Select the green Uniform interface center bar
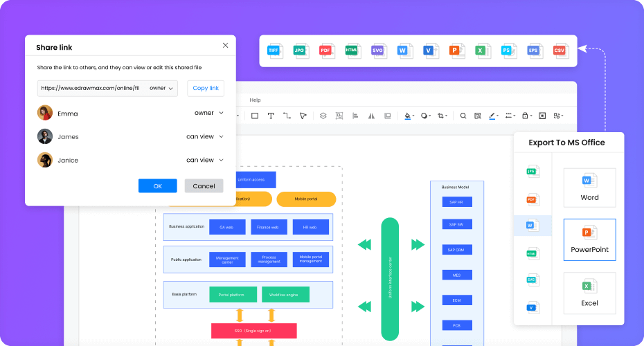644x346 pixels. click(x=390, y=279)
